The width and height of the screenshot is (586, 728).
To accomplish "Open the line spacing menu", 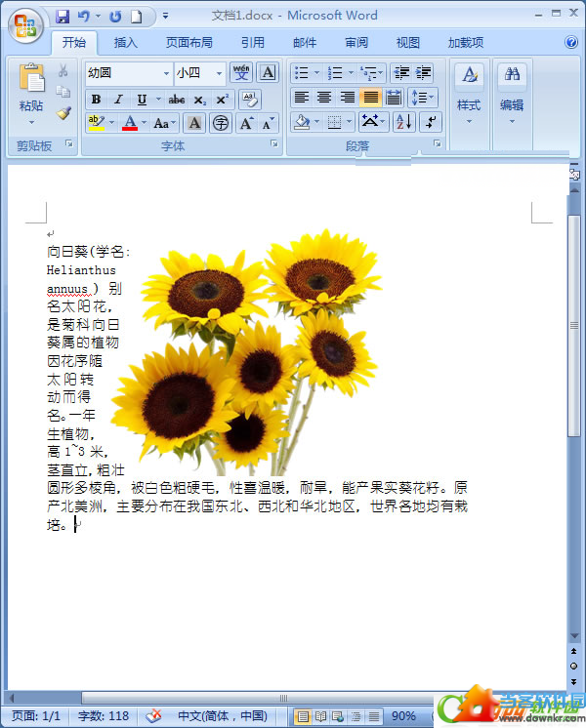I will (423, 98).
